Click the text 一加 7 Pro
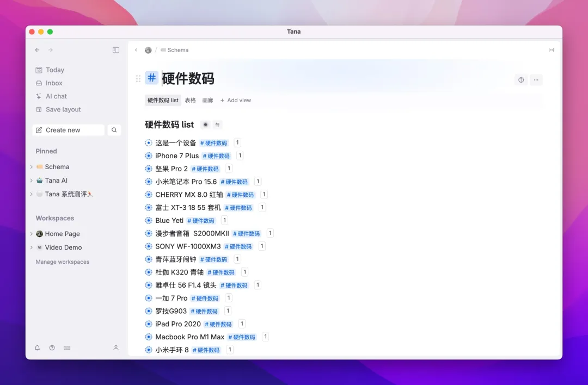This screenshot has height=385, width=588. [x=171, y=298]
